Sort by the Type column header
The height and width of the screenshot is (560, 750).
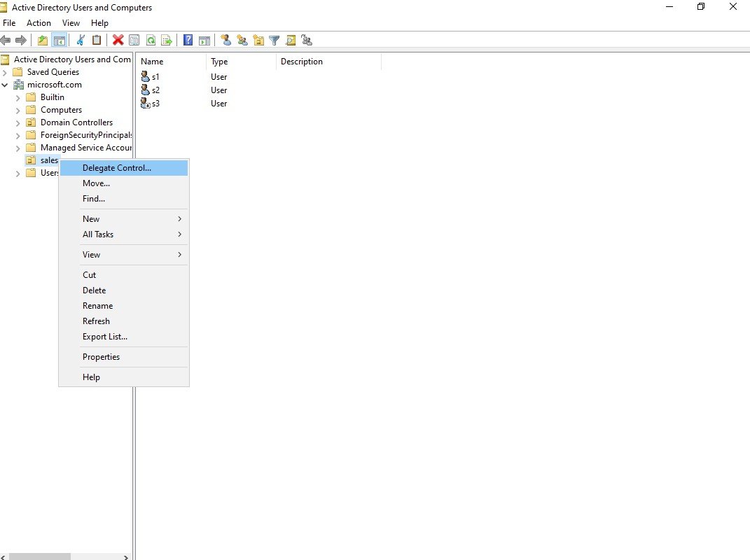241,61
